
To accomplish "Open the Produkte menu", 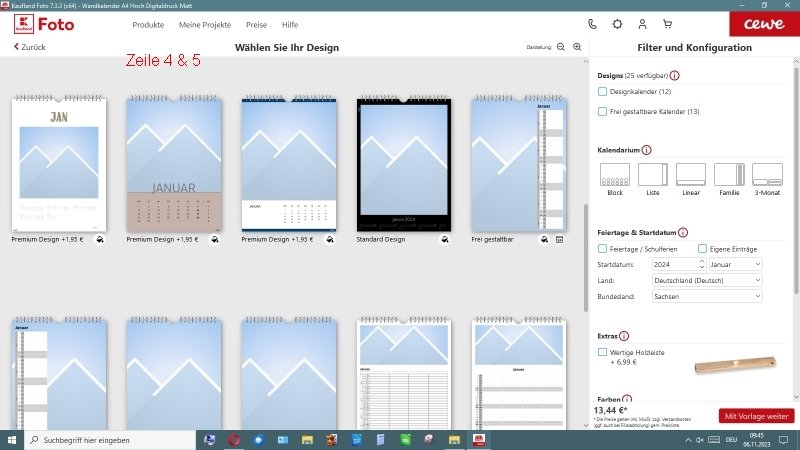I will pos(148,24).
